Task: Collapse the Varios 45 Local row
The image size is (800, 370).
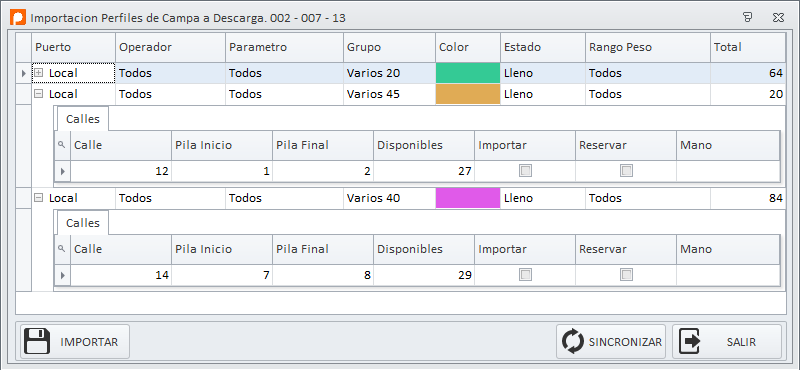Action: (38, 94)
